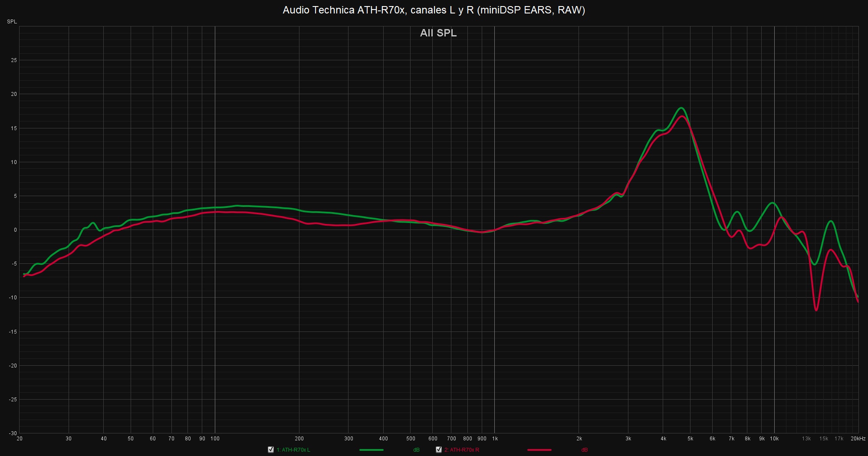Click the SPL axis label at top left
This screenshot has height=456, width=868.
click(12, 22)
